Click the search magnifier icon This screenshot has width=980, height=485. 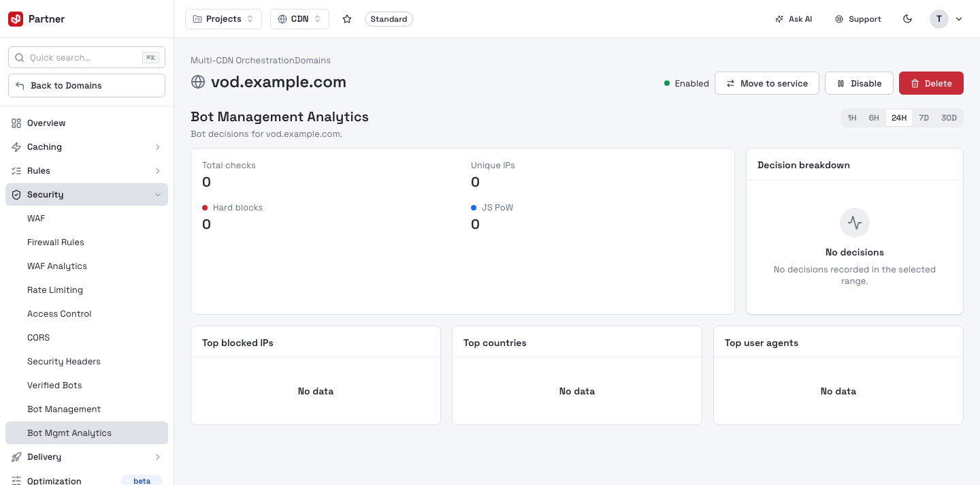(19, 58)
